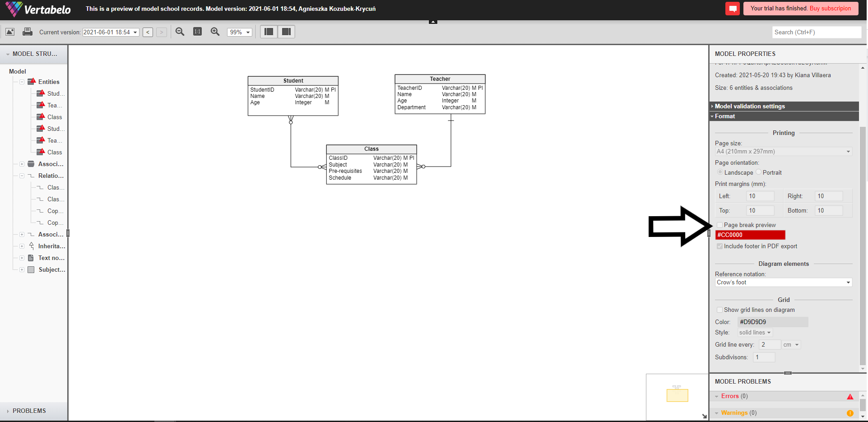
Task: Open the grid unit cm dropdown
Action: 791,345
